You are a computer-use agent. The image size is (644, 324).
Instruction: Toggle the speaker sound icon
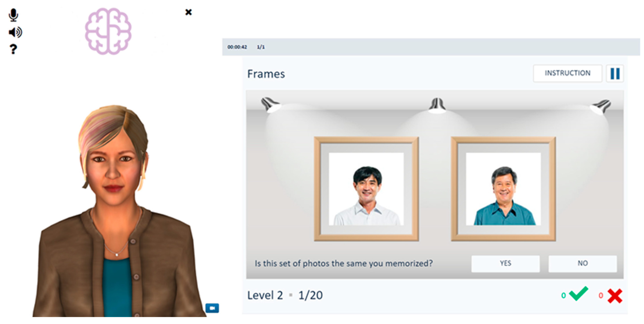click(15, 32)
